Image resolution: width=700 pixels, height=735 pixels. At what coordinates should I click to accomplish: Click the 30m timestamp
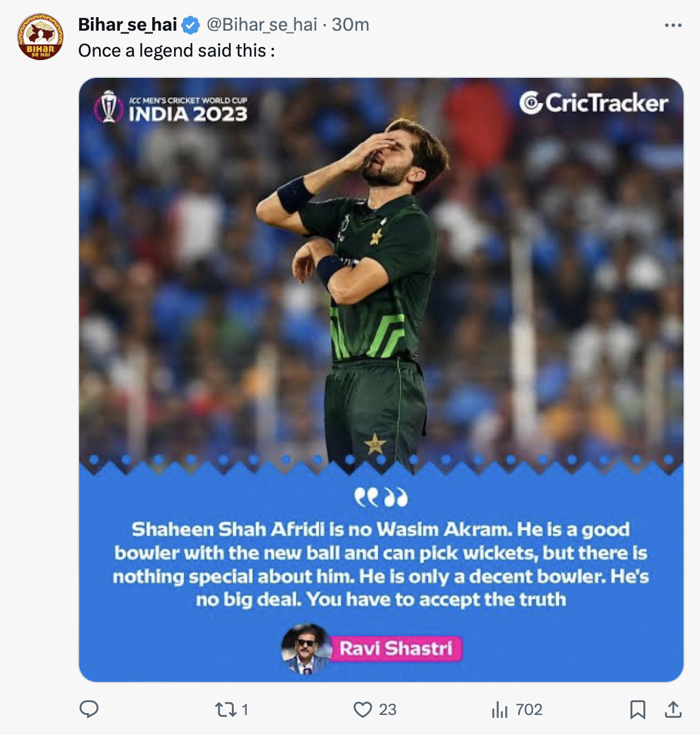[351, 25]
